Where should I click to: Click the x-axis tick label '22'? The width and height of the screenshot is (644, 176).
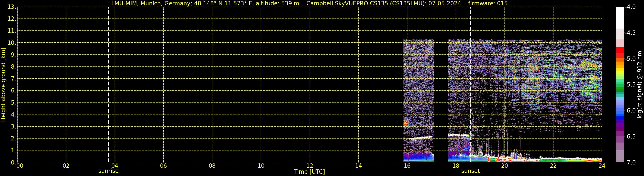coord(553,166)
